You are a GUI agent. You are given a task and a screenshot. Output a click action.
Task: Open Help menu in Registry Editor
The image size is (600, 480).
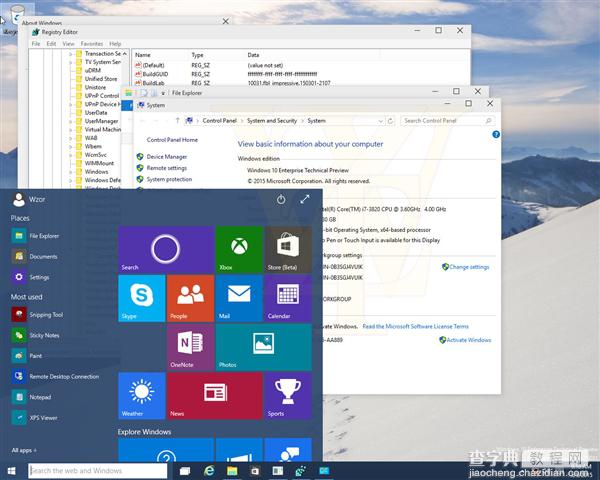(115, 44)
